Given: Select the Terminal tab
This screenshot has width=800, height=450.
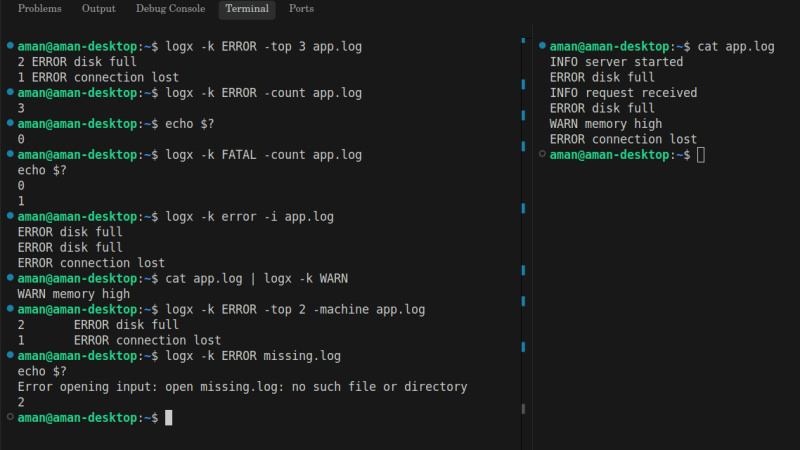Looking at the screenshot, I should click(246, 9).
